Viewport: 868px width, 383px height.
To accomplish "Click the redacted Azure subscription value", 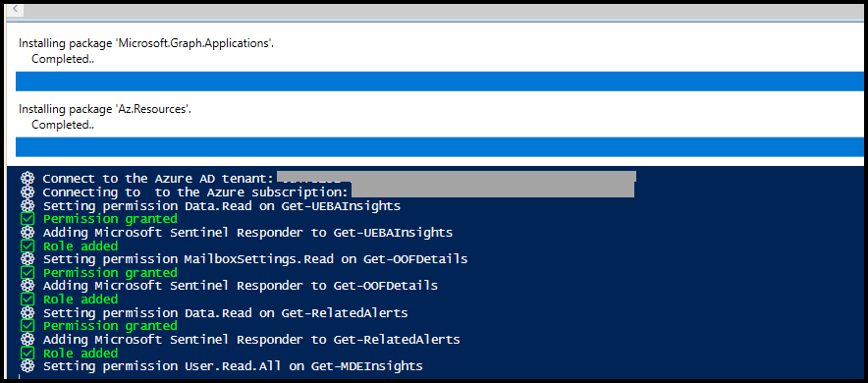I will click(x=493, y=191).
